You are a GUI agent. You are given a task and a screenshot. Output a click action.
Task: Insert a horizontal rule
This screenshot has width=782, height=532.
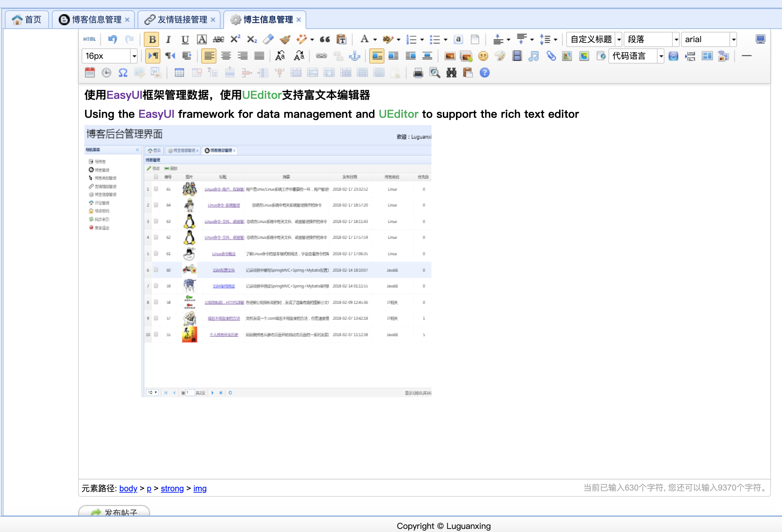point(747,56)
